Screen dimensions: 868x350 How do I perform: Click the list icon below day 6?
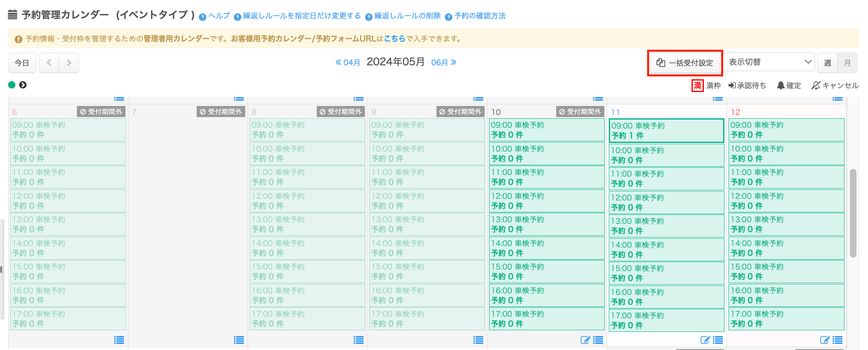click(x=119, y=340)
